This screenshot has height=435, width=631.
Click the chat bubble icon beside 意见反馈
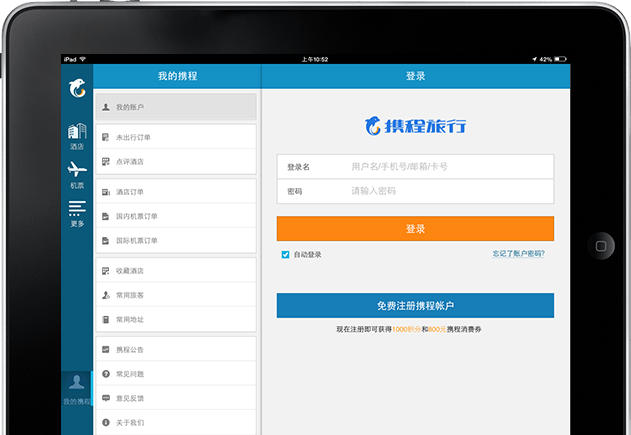(106, 398)
